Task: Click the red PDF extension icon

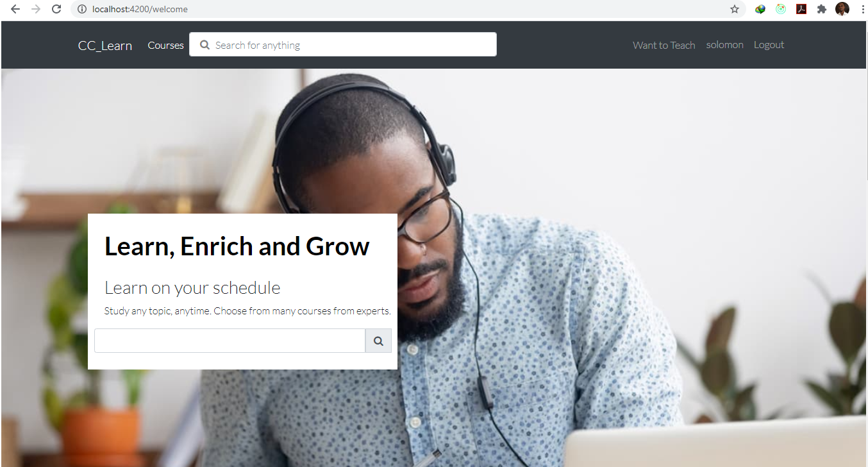Action: pyautogui.click(x=801, y=9)
